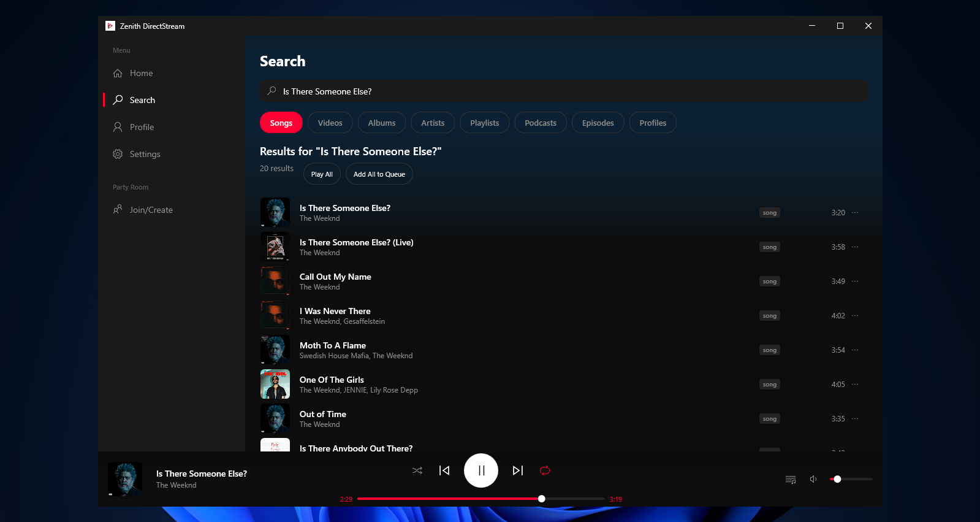This screenshot has height=522, width=980.
Task: Skip to previous track
Action: 444,470
